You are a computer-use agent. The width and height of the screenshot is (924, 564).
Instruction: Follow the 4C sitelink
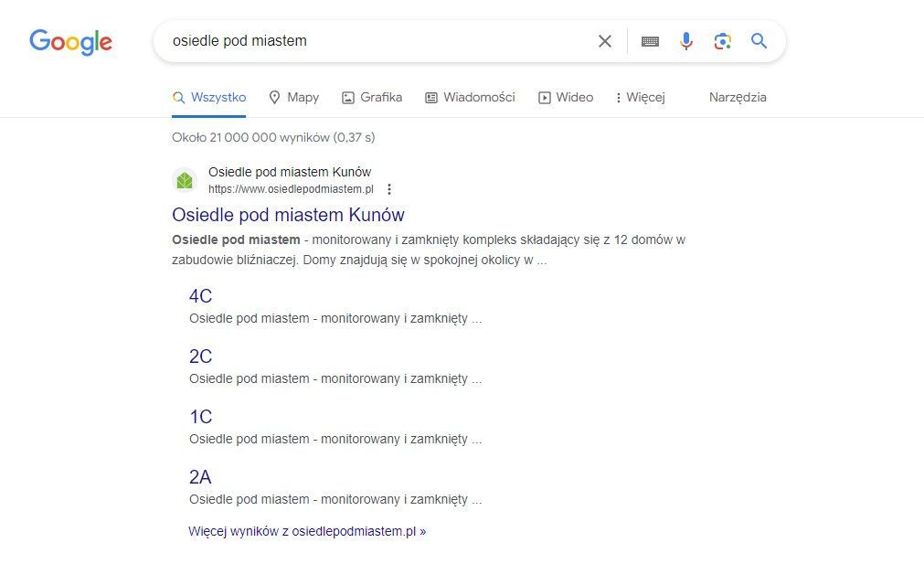(200, 295)
